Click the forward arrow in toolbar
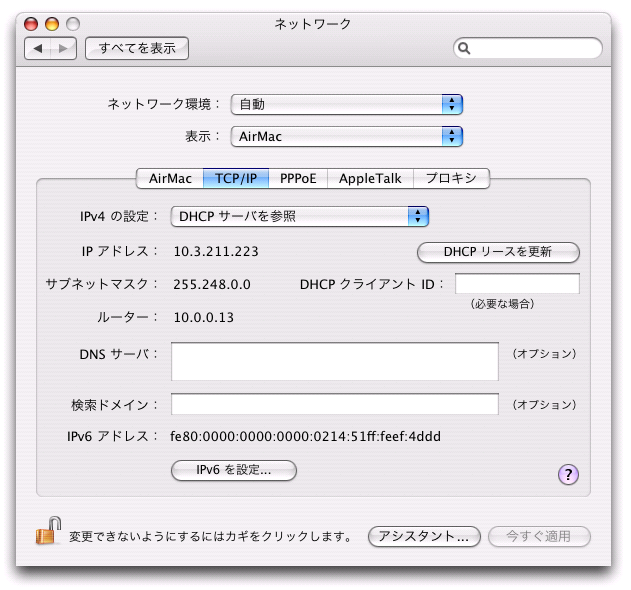The height and width of the screenshot is (590, 631). point(63,48)
